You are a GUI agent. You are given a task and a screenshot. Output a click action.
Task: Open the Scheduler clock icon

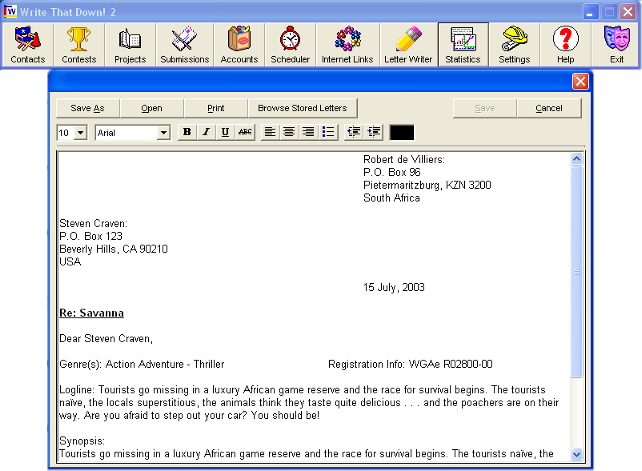point(290,45)
